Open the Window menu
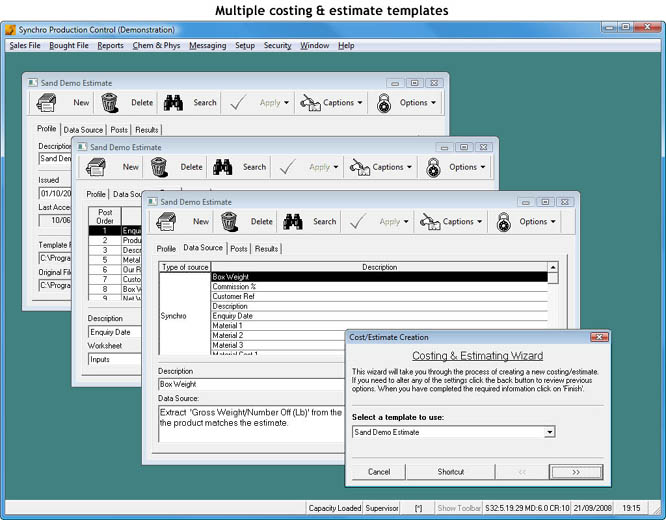The height and width of the screenshot is (520, 666). coord(315,45)
